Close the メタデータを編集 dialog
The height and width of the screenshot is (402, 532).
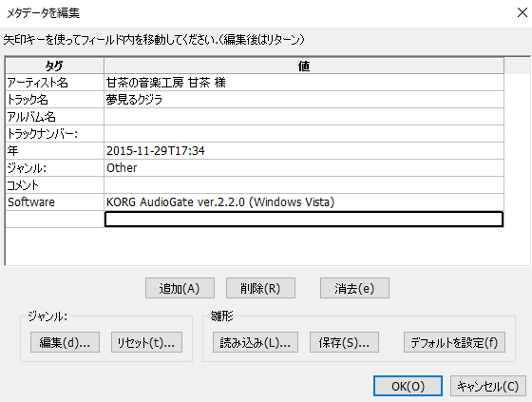522,12
